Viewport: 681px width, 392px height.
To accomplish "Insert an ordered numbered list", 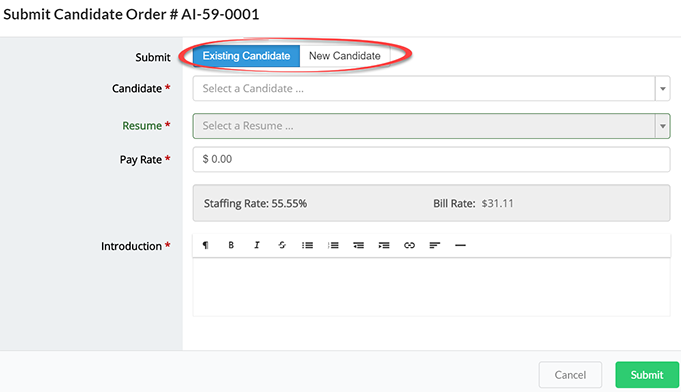I will click(x=333, y=245).
